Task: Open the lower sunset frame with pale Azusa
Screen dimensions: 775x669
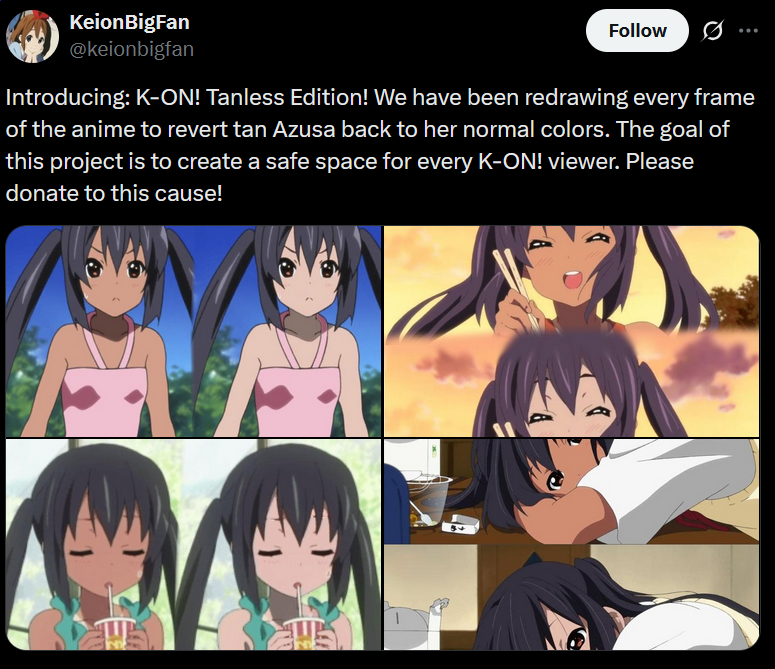Action: pos(571,385)
